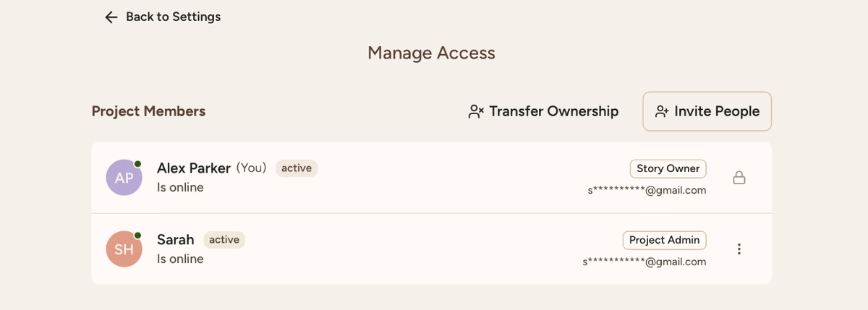Click Alex Parker's masked gmail address
The height and width of the screenshot is (310, 868).
[647, 190]
